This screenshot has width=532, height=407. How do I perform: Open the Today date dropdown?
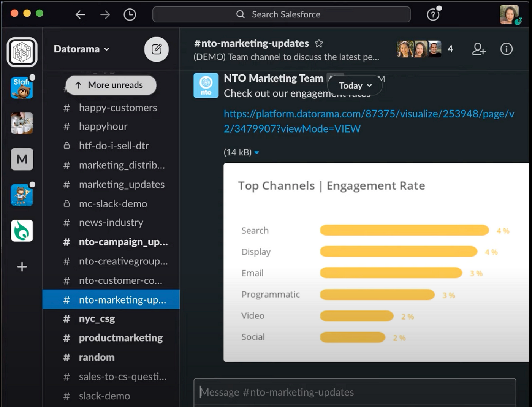pos(355,86)
